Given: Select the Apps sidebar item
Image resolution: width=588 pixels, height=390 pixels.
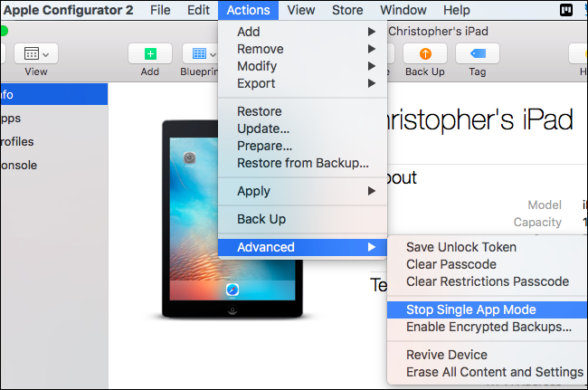Looking at the screenshot, I should (x=54, y=119).
